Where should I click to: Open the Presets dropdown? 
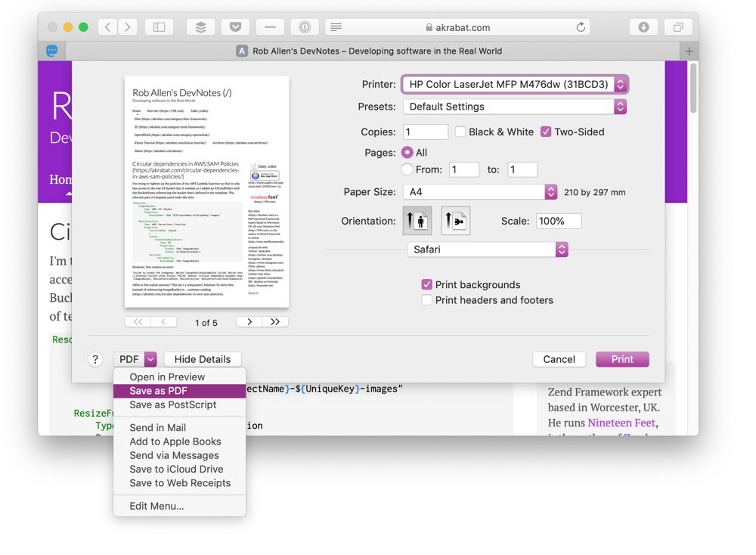tap(515, 107)
